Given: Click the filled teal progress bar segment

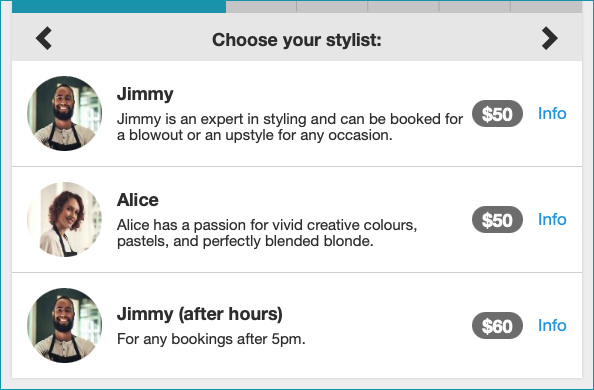Looking at the screenshot, I should pyautogui.click(x=119, y=7).
